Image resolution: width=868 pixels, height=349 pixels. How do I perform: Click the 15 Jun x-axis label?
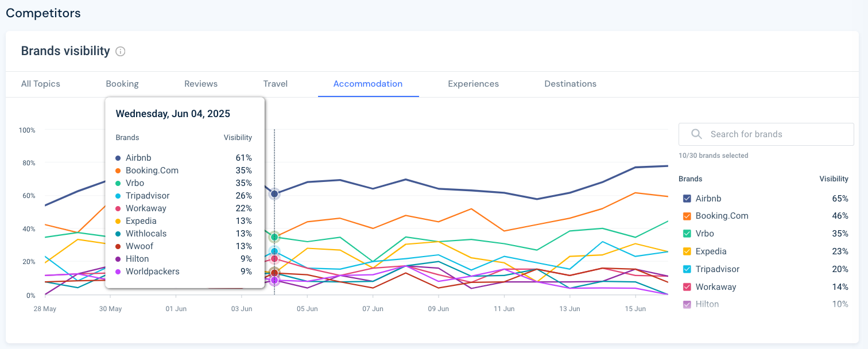[x=635, y=309]
